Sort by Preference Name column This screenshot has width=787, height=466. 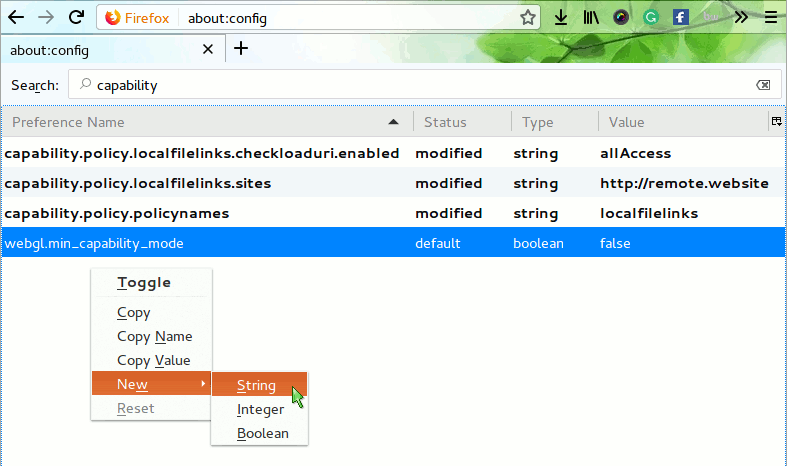point(200,122)
